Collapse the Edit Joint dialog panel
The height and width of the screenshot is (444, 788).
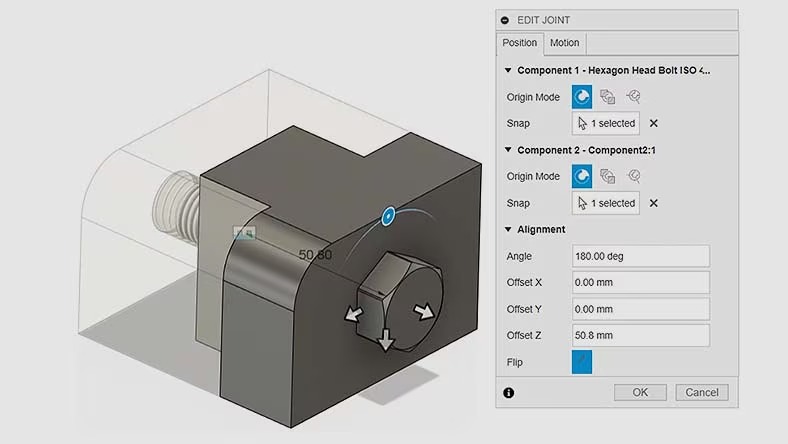point(506,20)
